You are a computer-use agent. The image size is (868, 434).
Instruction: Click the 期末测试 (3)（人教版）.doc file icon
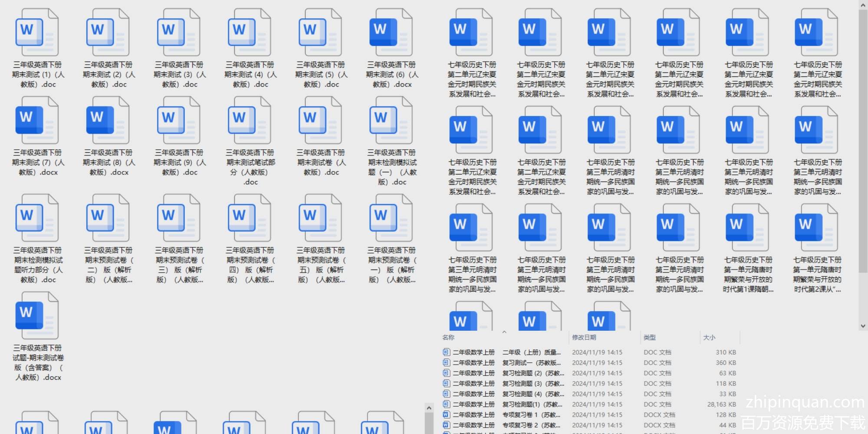[x=178, y=33]
